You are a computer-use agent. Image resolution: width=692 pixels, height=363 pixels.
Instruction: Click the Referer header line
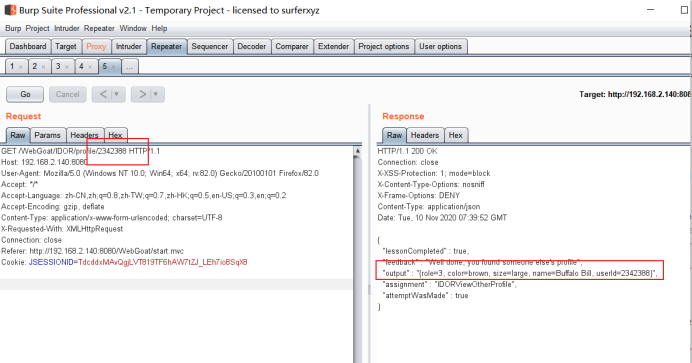click(92, 251)
